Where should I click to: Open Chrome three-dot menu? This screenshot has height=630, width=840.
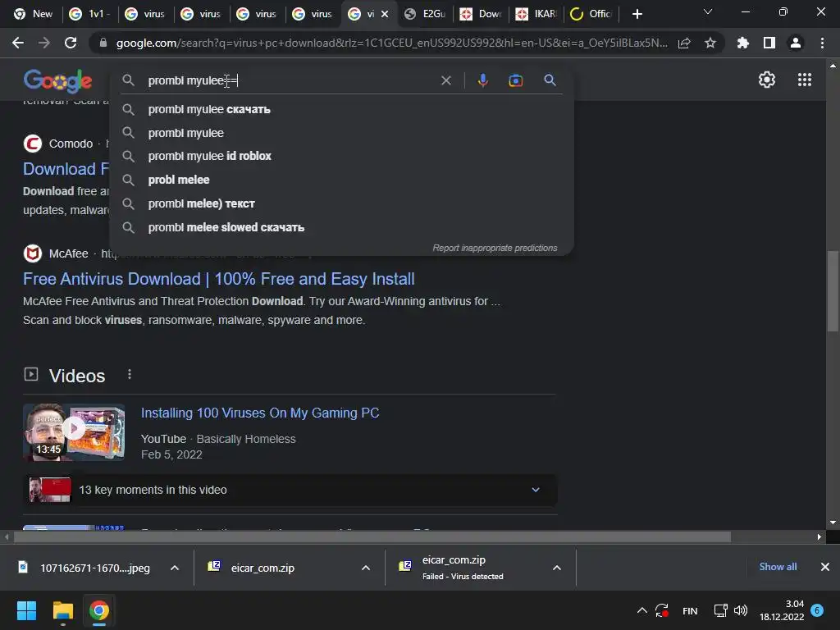tap(822, 43)
